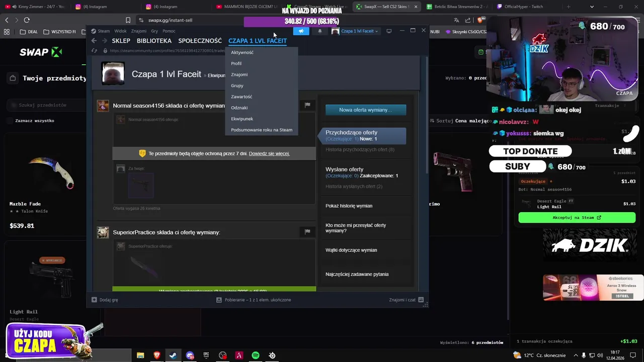Flag the SuperiorPractice trade offer
The height and width of the screenshot is (362, 644).
[307, 231]
